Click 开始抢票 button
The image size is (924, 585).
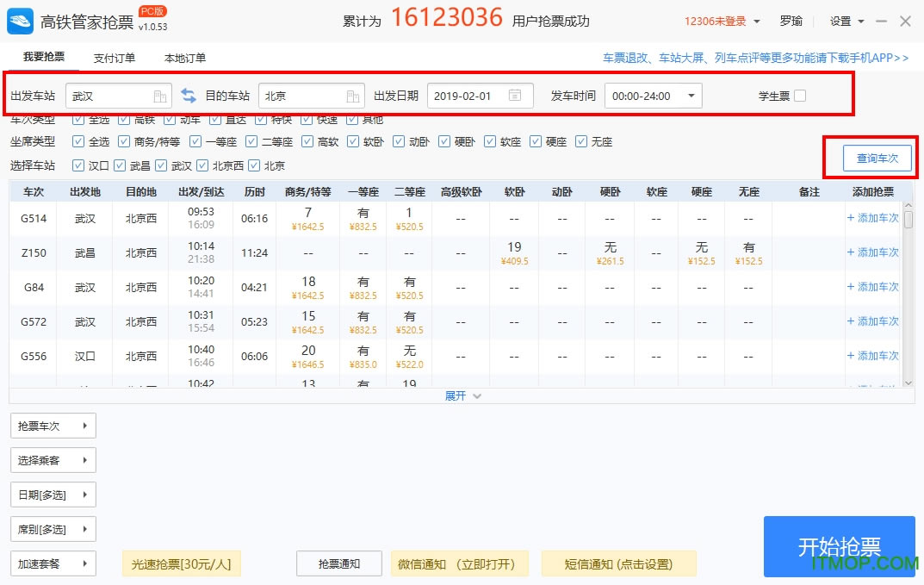(x=839, y=547)
